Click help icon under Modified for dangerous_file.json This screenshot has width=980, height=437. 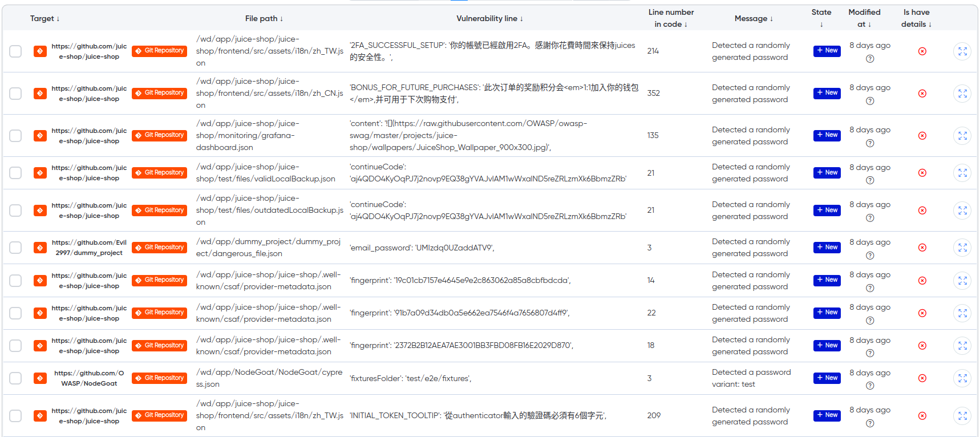870,255
